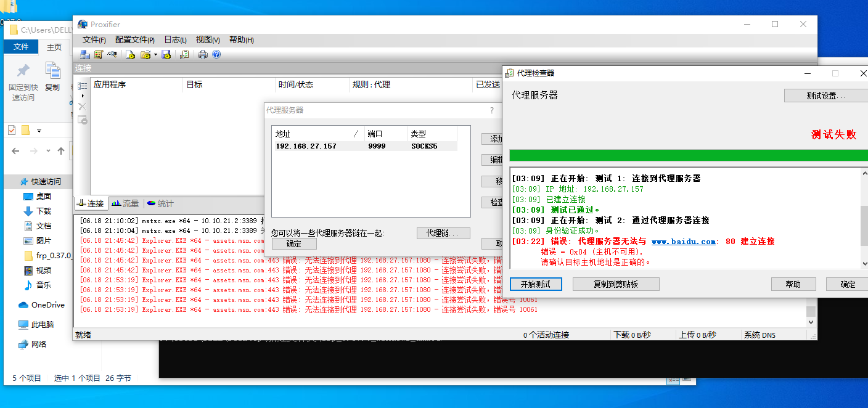
Task: Click the 代理链... button
Action: pos(443,234)
